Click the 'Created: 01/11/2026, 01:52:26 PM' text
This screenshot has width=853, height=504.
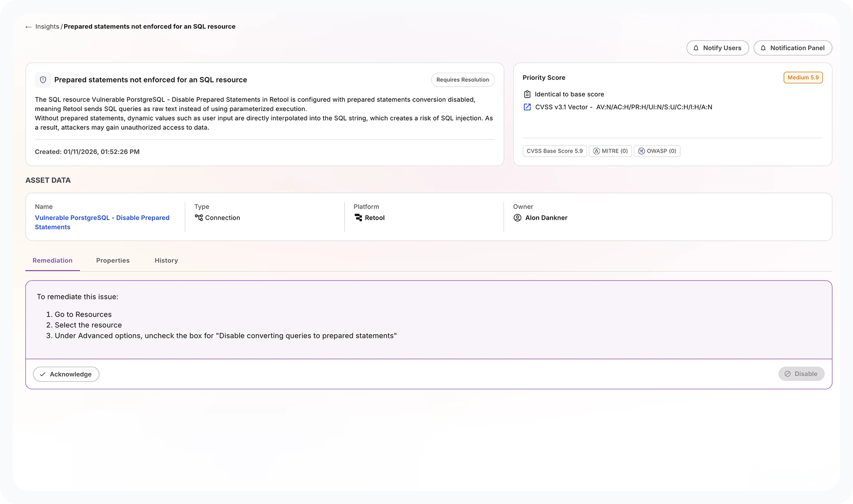pos(87,152)
